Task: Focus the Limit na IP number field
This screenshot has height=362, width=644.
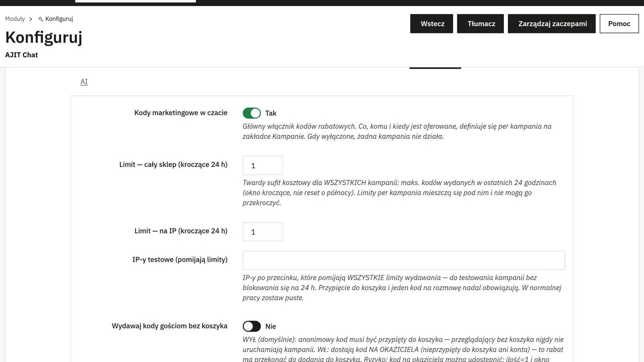Action: tap(263, 232)
